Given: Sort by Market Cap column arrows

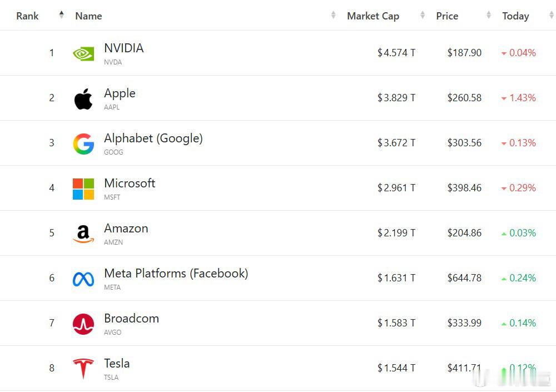Looking at the screenshot, I should point(423,15).
